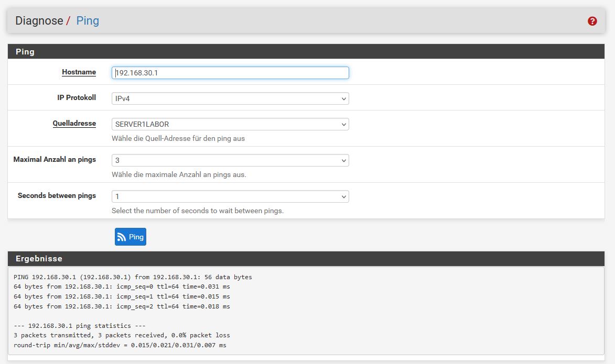
Task: Click the PING 56 data bytes output line
Action: [x=133, y=277]
